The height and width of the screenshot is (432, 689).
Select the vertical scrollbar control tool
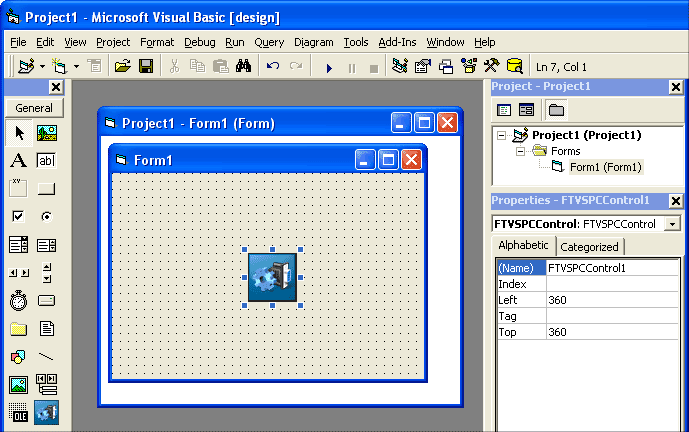tap(47, 273)
